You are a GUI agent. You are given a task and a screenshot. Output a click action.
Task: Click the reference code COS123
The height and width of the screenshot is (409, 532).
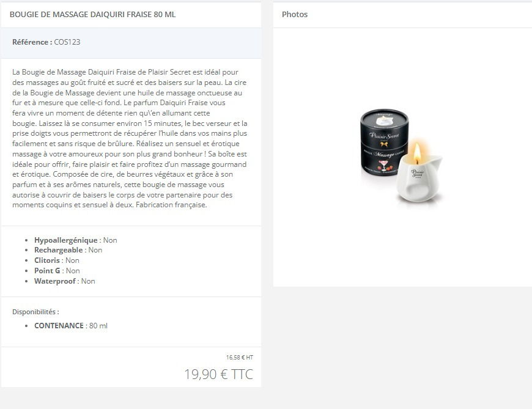pyautogui.click(x=67, y=42)
